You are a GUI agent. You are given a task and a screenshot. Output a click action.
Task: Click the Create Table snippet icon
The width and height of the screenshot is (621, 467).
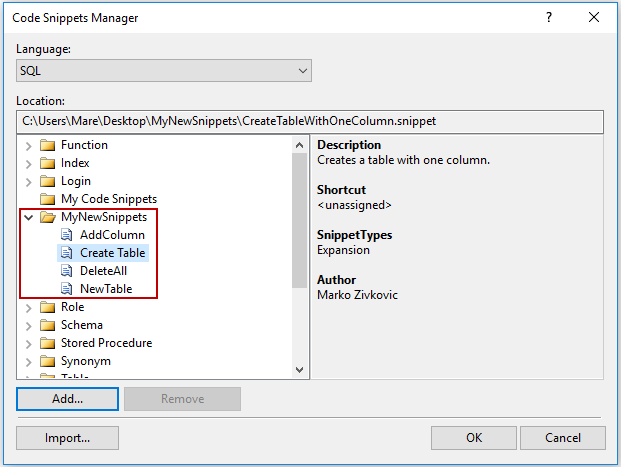pyautogui.click(x=67, y=253)
